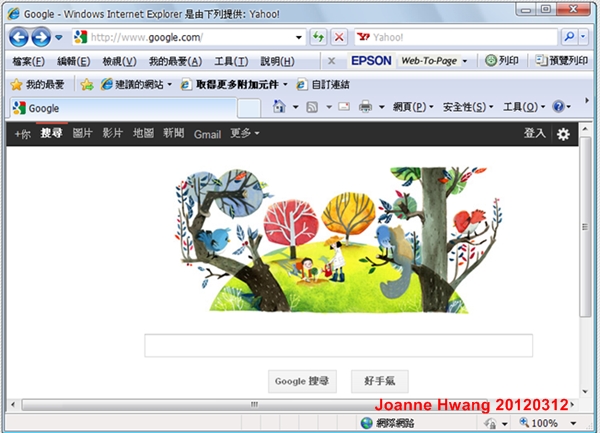
Task: Open the 我的最愛(A) menu
Action: [x=175, y=61]
